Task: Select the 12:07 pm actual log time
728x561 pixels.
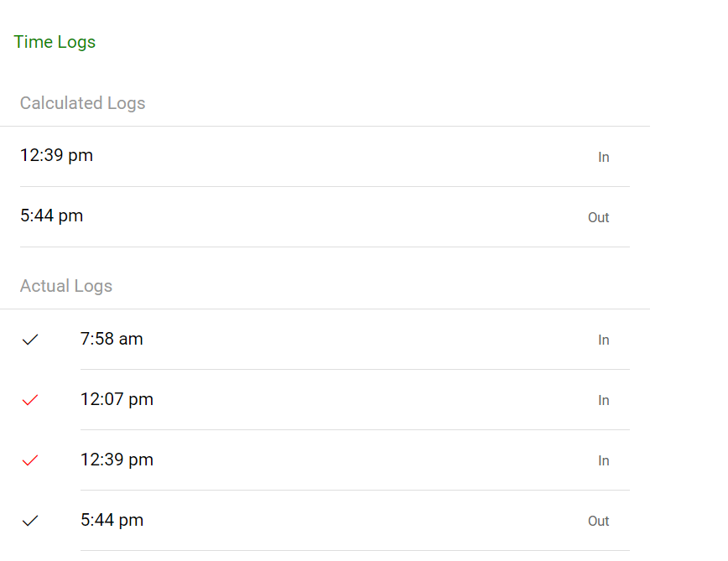Action: (x=117, y=399)
